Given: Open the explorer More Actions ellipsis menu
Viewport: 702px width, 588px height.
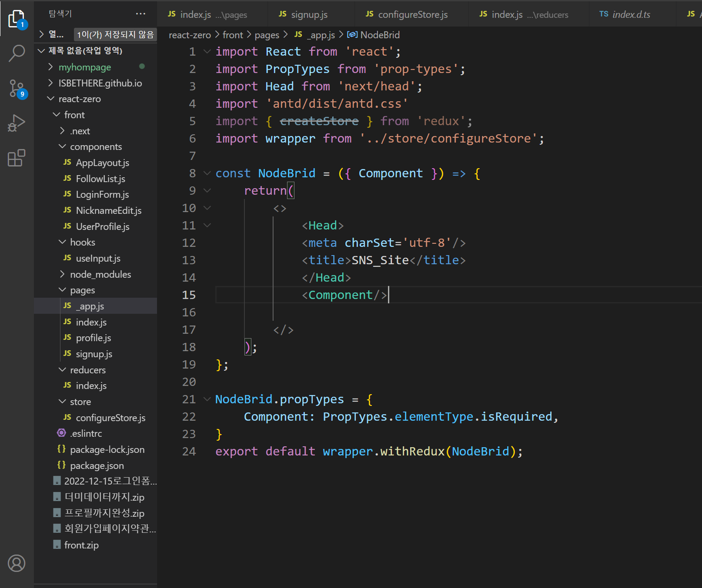Looking at the screenshot, I should 140,14.
